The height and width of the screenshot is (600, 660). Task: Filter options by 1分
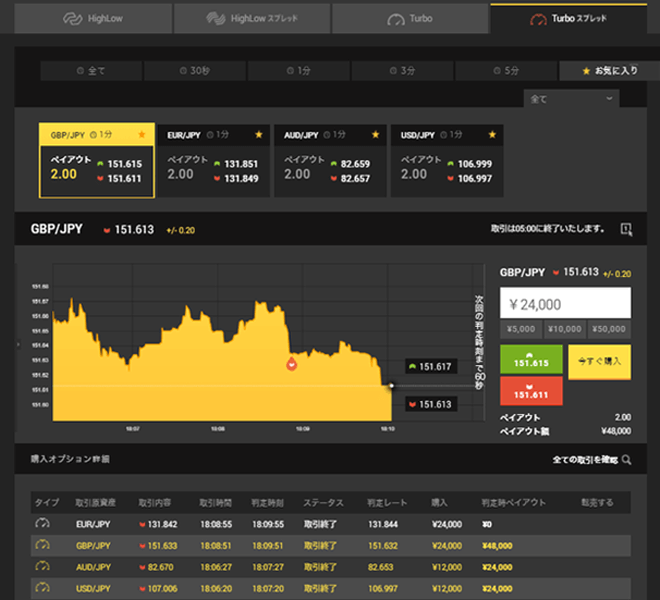coord(298,71)
